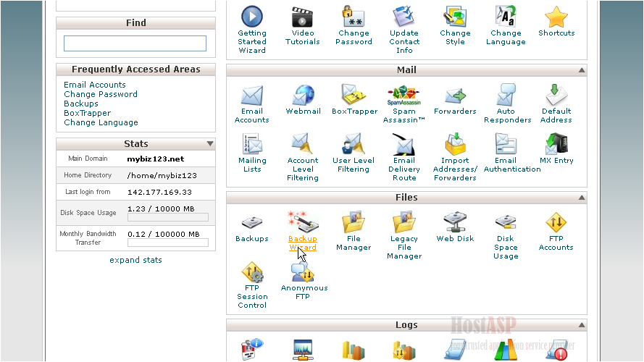Open the MX Entry icon
The height and width of the screenshot is (362, 644).
[556, 145]
